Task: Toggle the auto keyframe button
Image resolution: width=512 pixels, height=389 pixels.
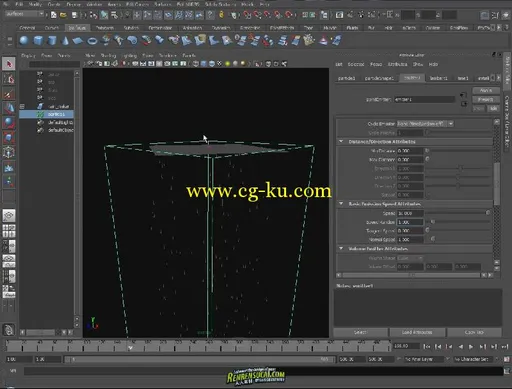Action: tap(507, 359)
